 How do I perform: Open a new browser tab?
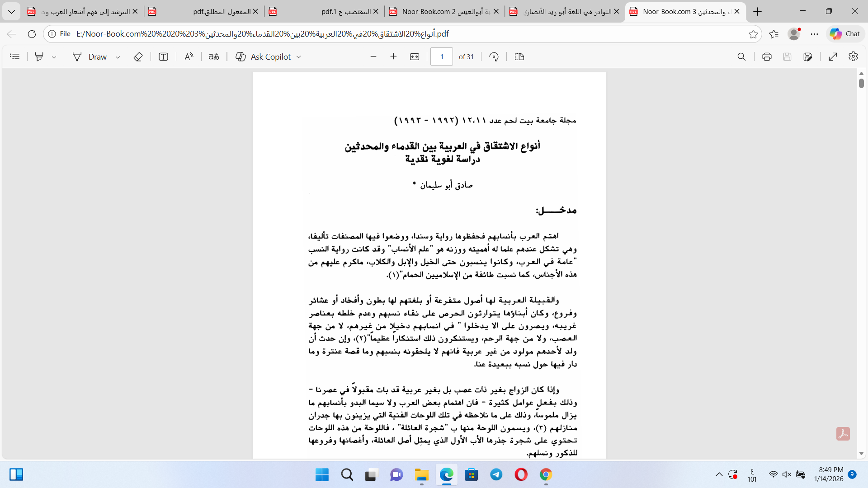tap(758, 12)
